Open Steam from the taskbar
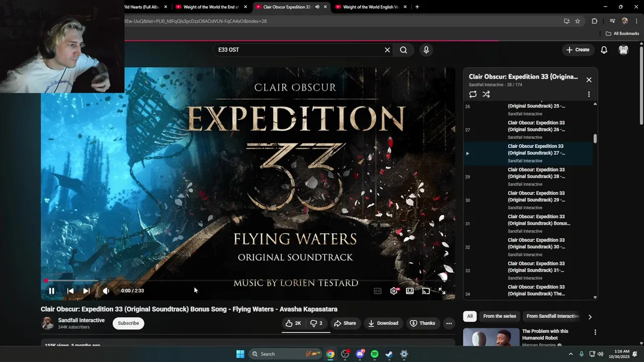The width and height of the screenshot is (644, 362). tap(389, 354)
